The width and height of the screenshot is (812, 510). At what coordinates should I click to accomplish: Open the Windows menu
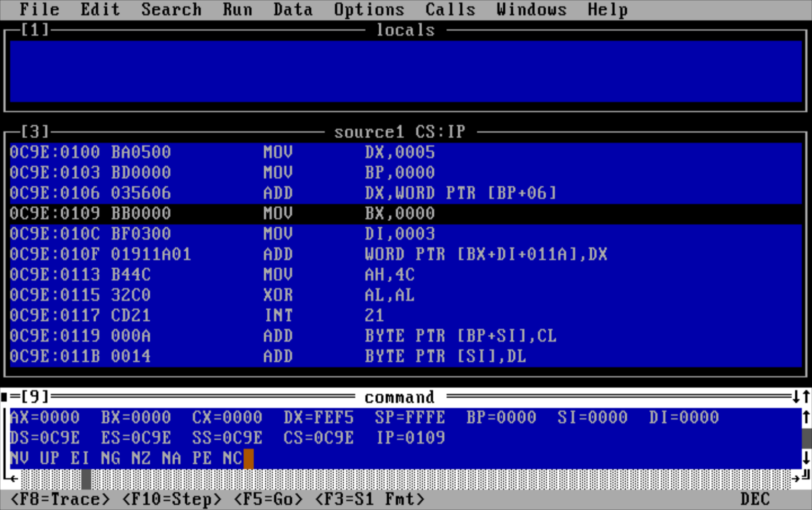(x=532, y=9)
